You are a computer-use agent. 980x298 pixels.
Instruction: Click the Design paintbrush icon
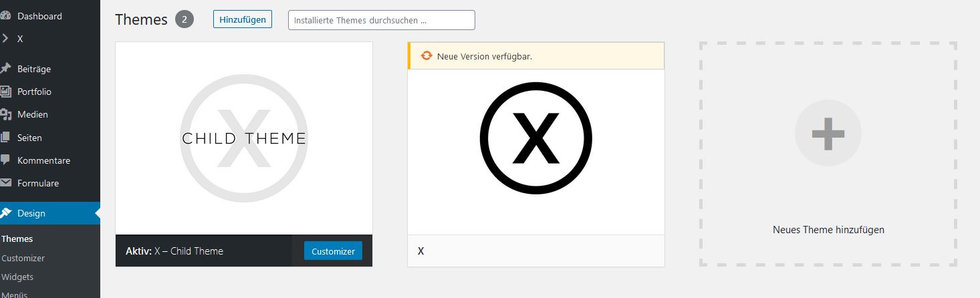(x=5, y=213)
